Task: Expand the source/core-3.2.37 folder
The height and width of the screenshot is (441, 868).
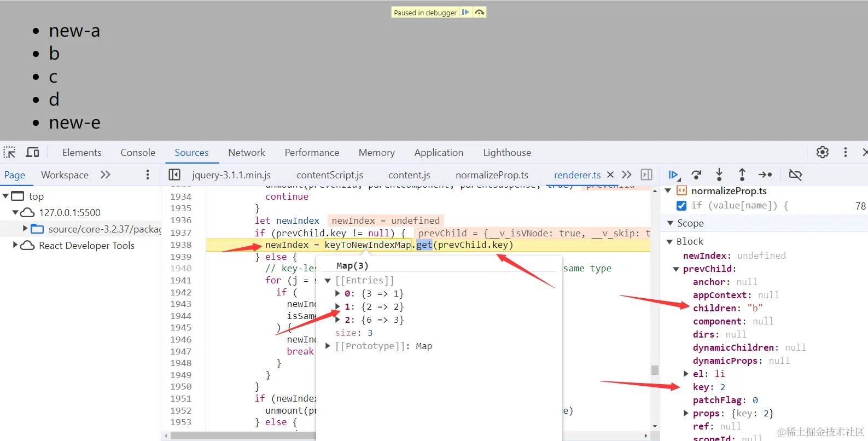Action: (25, 228)
